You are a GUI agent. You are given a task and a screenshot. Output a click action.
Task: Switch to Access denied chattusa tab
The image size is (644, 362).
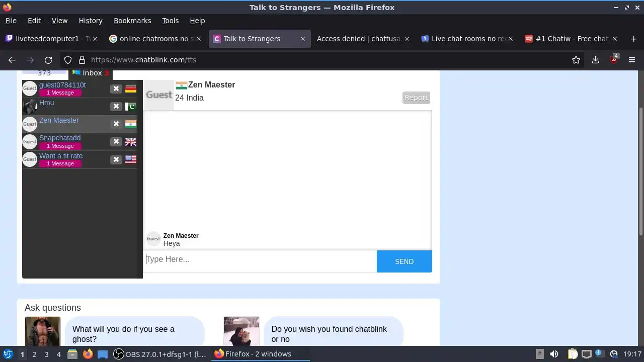362,39
